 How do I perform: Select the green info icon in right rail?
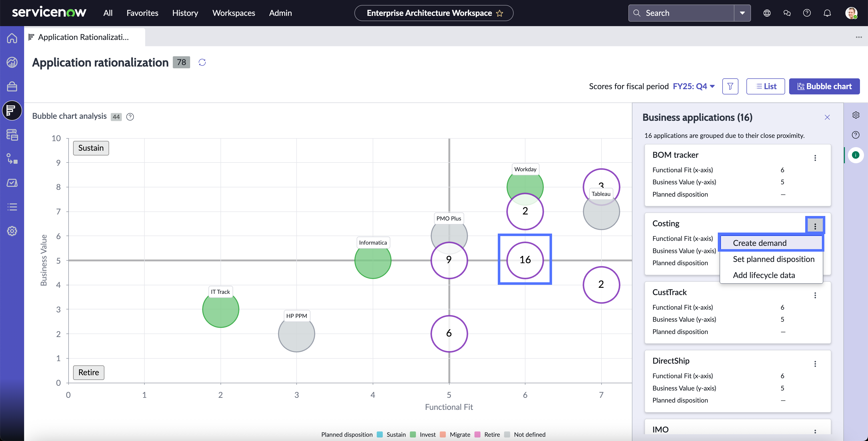tap(855, 155)
